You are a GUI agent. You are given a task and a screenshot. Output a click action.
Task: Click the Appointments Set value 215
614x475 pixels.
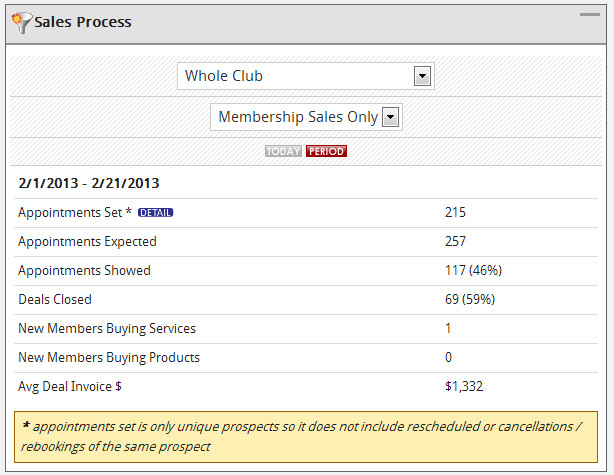click(x=456, y=212)
